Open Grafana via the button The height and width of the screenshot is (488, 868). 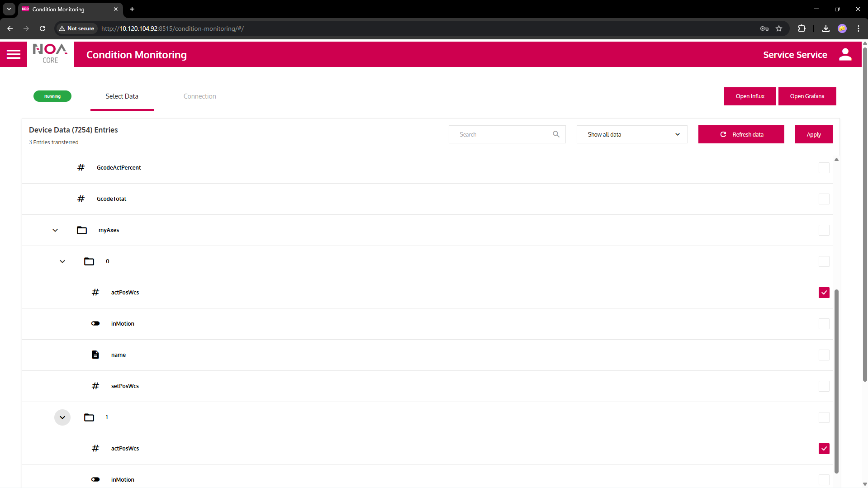point(807,96)
